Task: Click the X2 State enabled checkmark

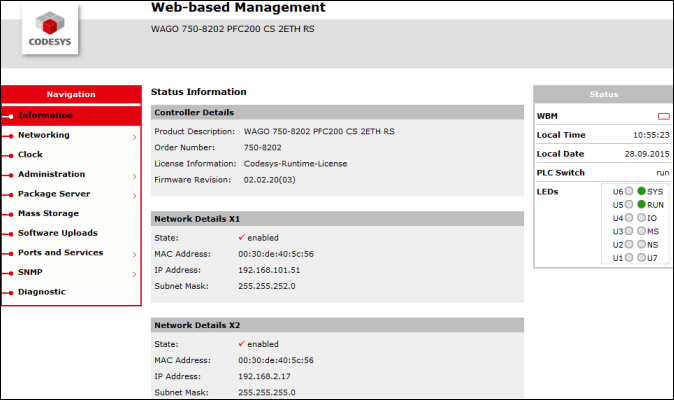Action: (x=242, y=344)
